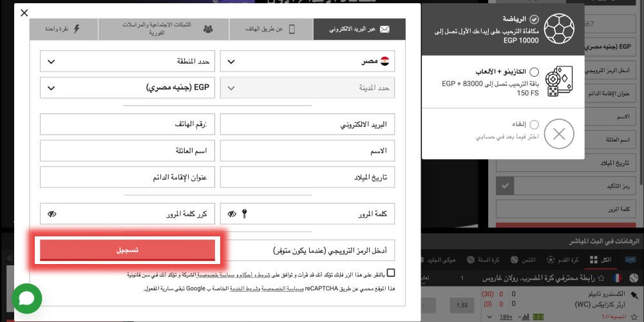Click background panel اسم العائلة field
Screen dimensions: 644x322
point(610,140)
